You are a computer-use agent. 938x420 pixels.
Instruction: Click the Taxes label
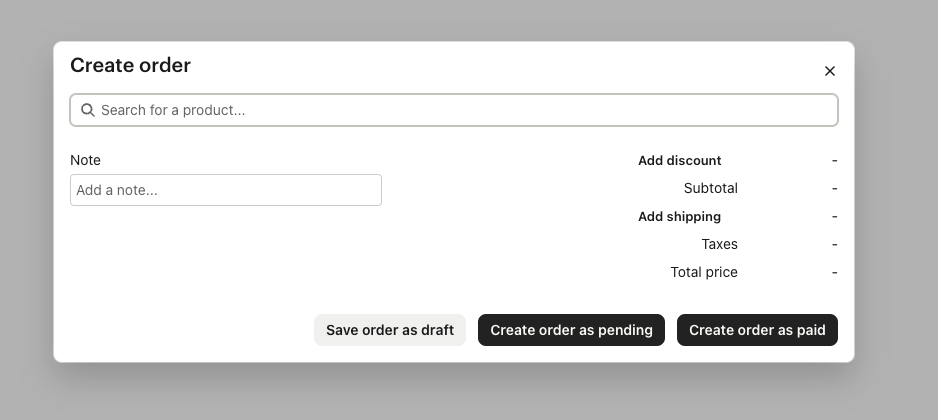(720, 245)
